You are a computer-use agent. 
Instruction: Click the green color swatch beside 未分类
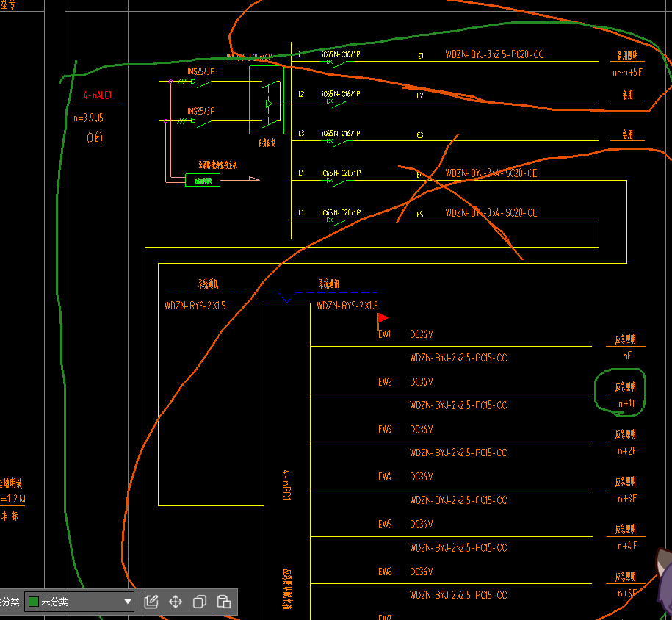click(x=34, y=602)
